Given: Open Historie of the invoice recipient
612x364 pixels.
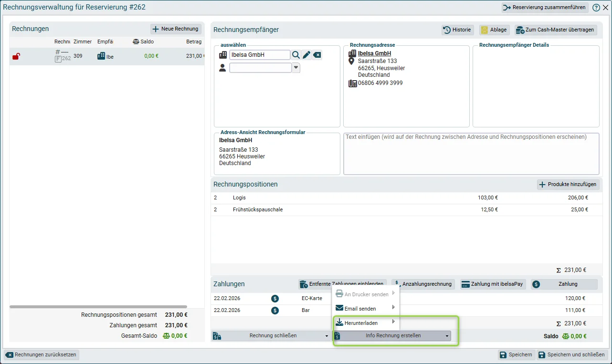Looking at the screenshot, I should [x=457, y=30].
